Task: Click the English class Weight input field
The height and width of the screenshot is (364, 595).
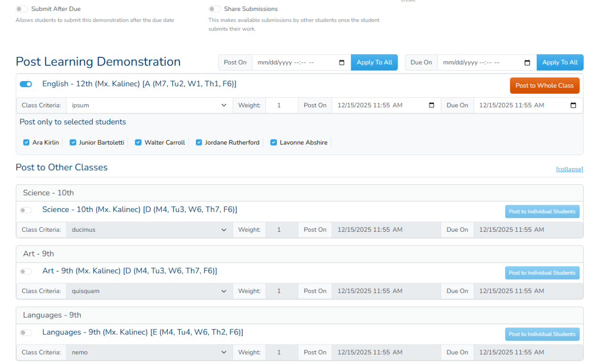Action: click(x=282, y=105)
